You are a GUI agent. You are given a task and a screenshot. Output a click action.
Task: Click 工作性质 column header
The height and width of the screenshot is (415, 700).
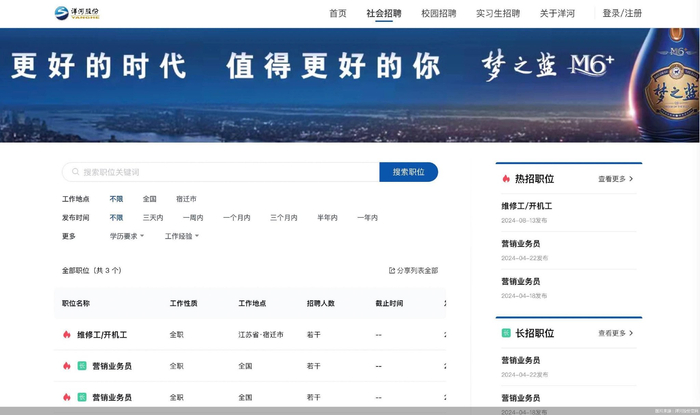(183, 303)
